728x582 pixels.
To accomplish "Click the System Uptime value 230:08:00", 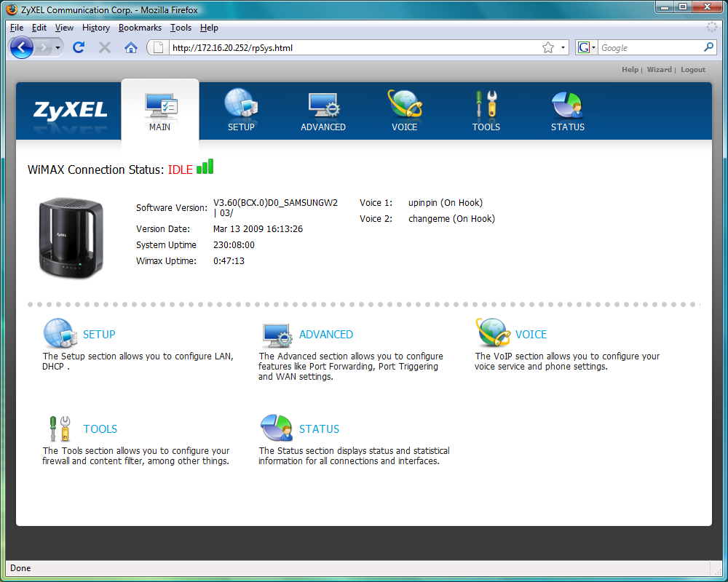I will coord(234,244).
